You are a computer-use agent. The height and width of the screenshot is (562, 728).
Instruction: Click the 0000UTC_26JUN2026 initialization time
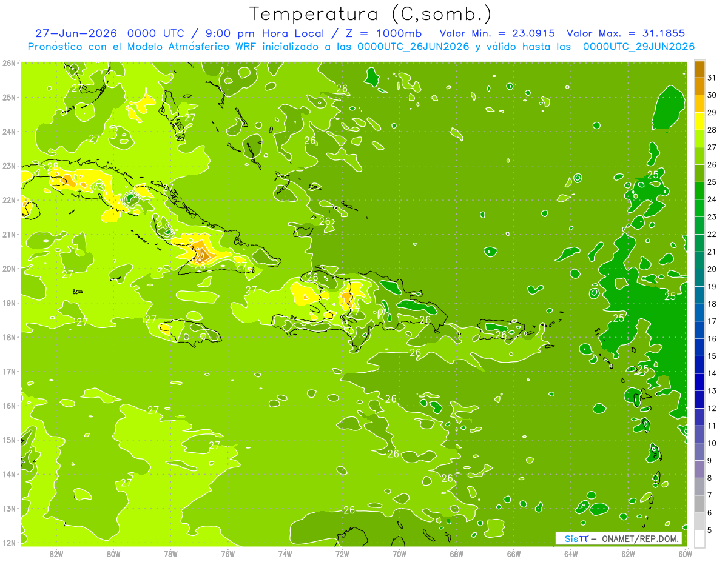point(413,47)
